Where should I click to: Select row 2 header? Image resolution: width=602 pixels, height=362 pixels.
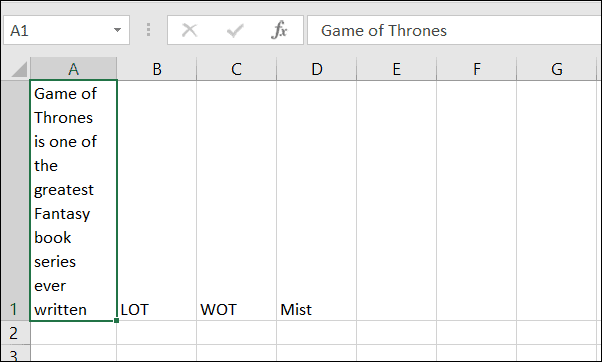point(15,333)
